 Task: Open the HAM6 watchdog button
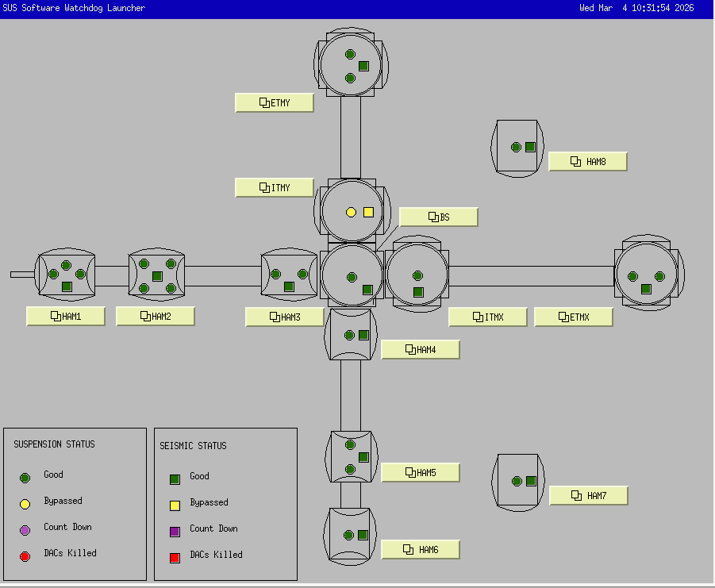pos(421,550)
